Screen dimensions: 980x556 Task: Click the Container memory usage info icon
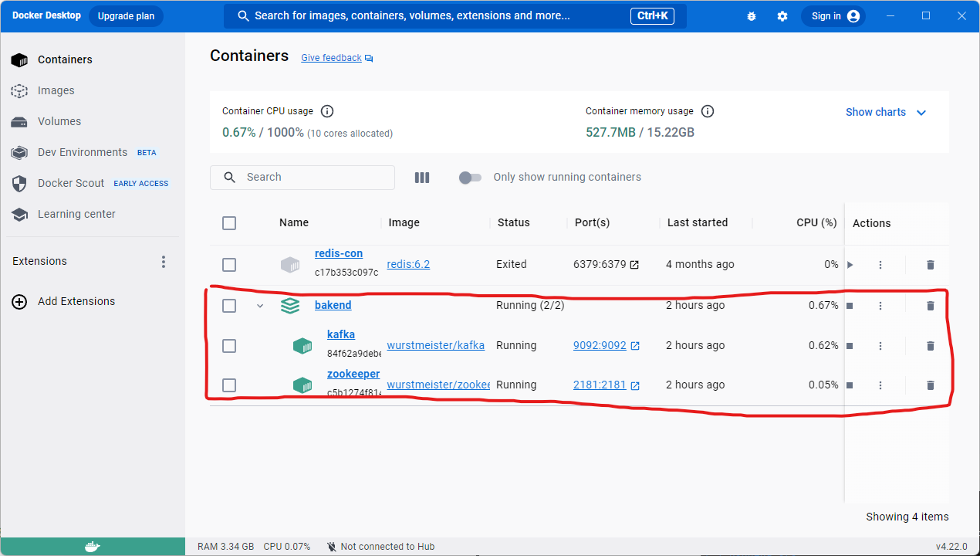click(708, 111)
